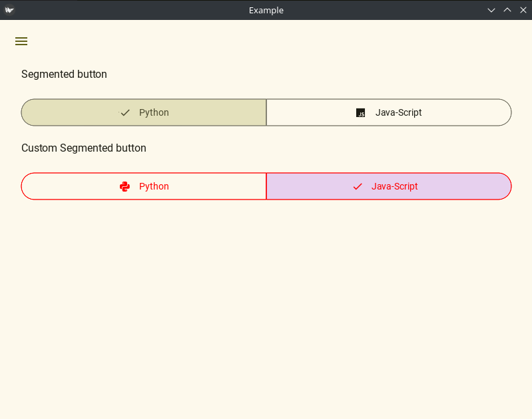Maximize window using the up chevron
The height and width of the screenshot is (419, 532).
click(x=507, y=10)
